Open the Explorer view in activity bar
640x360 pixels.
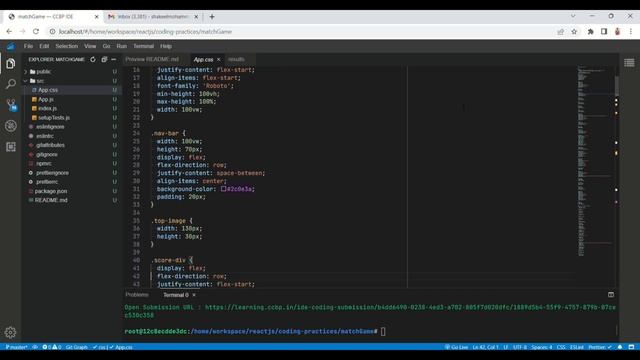point(11,64)
